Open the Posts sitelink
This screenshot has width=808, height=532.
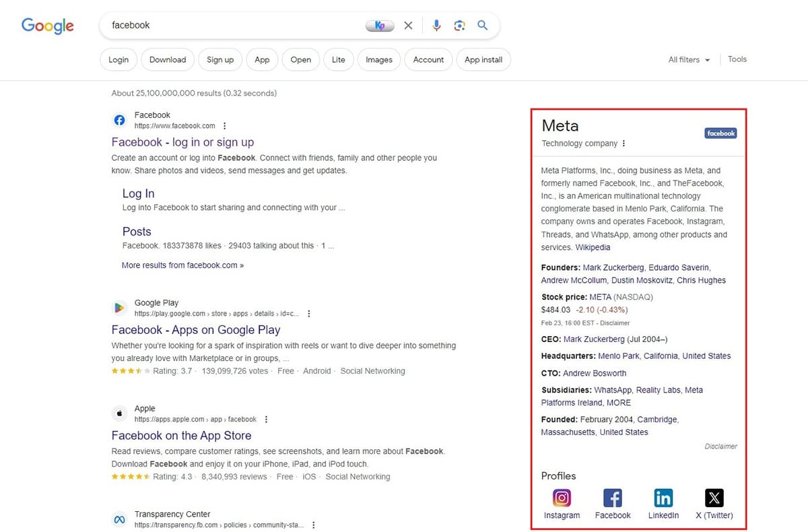(137, 231)
